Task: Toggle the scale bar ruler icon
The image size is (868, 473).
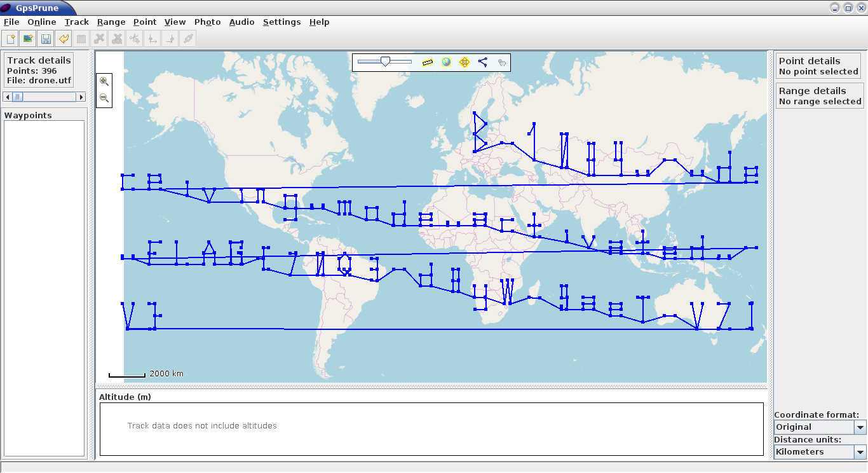Action: click(x=428, y=62)
